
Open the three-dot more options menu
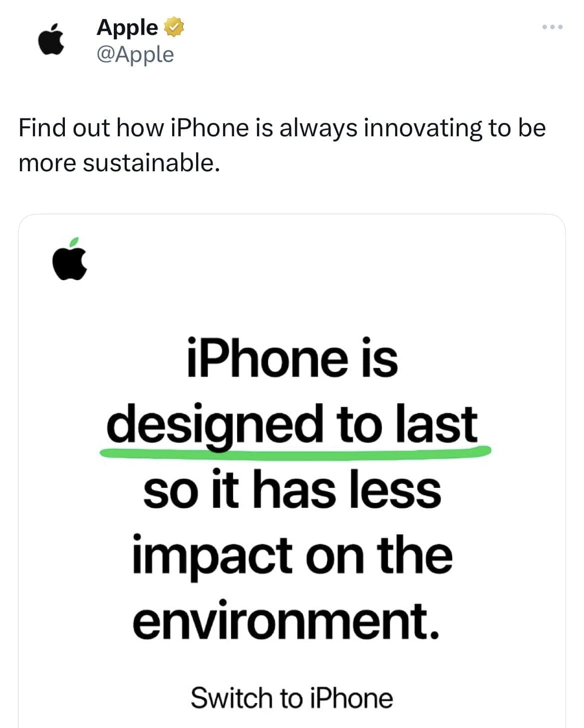pyautogui.click(x=553, y=27)
